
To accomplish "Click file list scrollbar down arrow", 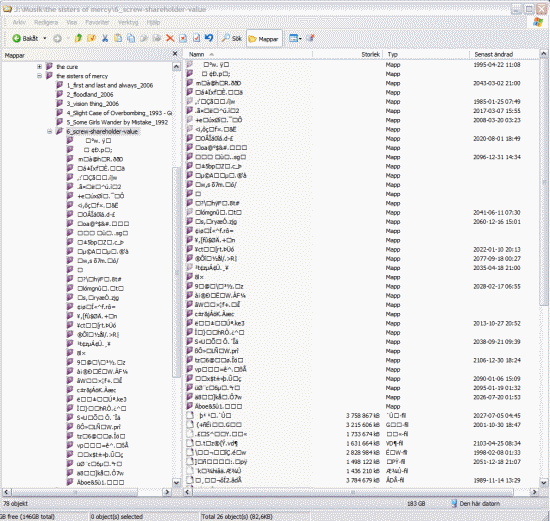I will pyautogui.click(x=543, y=482).
